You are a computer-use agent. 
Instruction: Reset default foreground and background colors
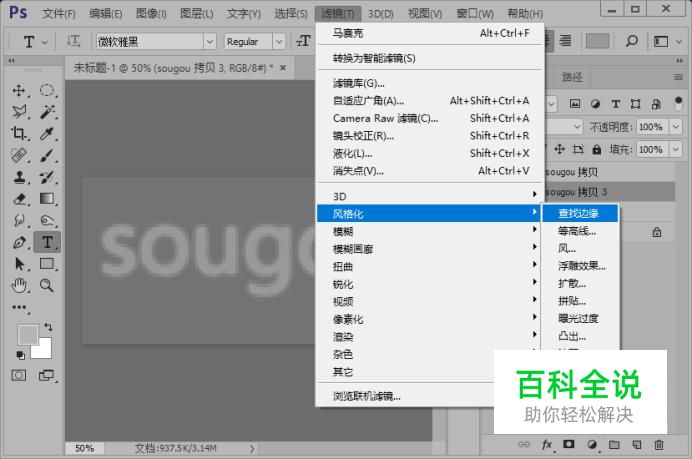pyautogui.click(x=20, y=355)
